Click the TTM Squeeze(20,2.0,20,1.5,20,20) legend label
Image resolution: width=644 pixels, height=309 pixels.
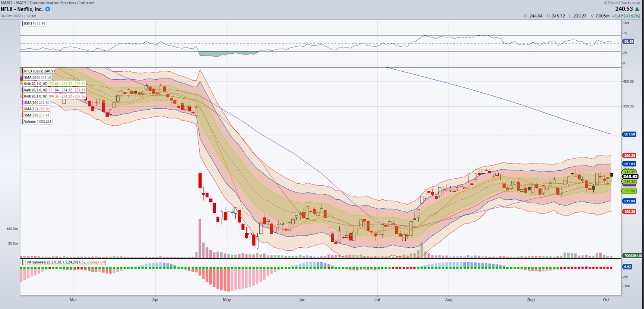pos(64,262)
